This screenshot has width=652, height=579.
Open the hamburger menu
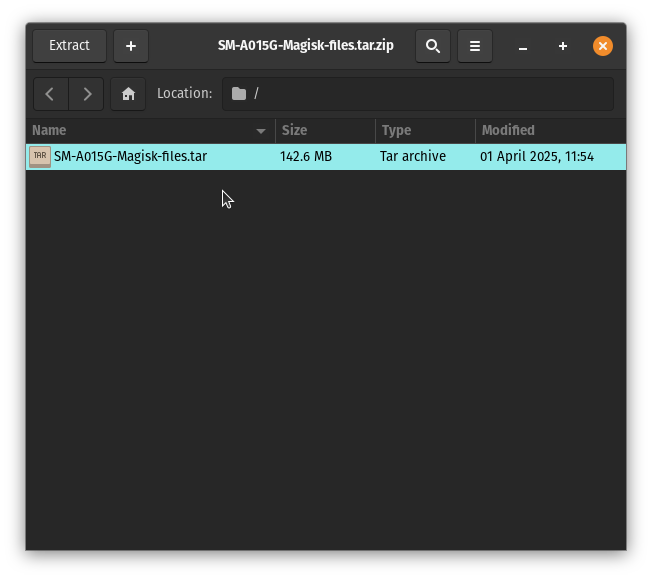tap(475, 46)
